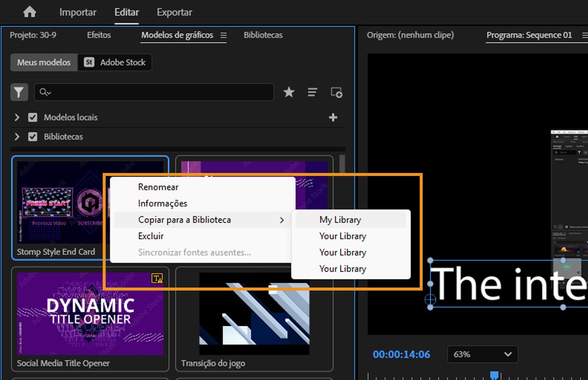Uncheck the Bibliotecas checkbox
588x380 pixels.
(33, 137)
